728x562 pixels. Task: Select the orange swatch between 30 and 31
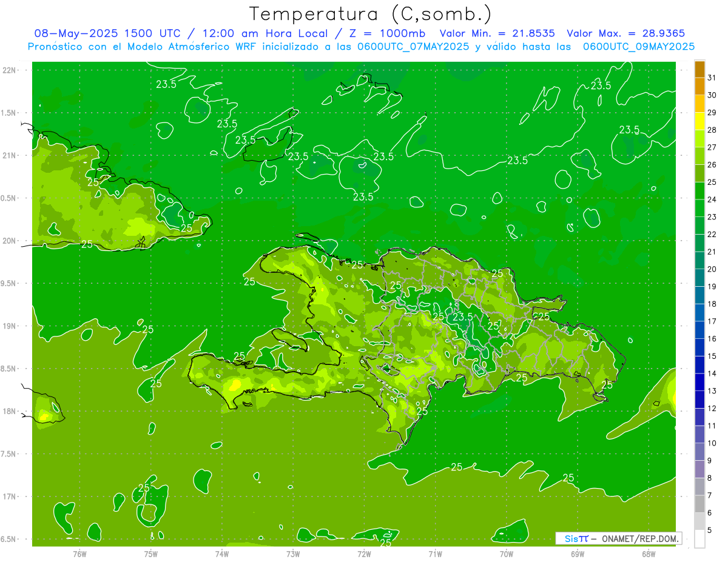(x=699, y=87)
